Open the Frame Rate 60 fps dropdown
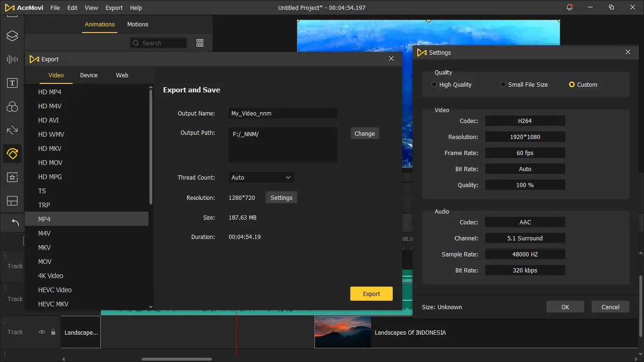The height and width of the screenshot is (362, 644). (525, 153)
